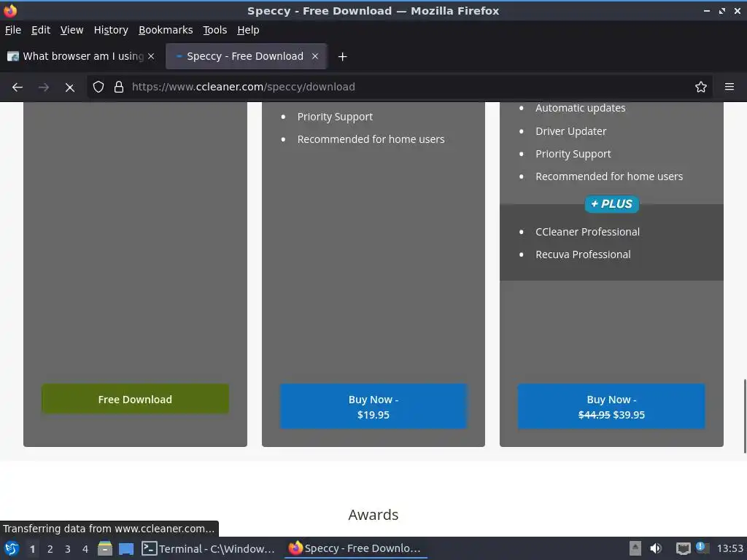Switch to the Terminal taskbar window
Image resolution: width=747 pixels, height=560 pixels.
tap(208, 548)
